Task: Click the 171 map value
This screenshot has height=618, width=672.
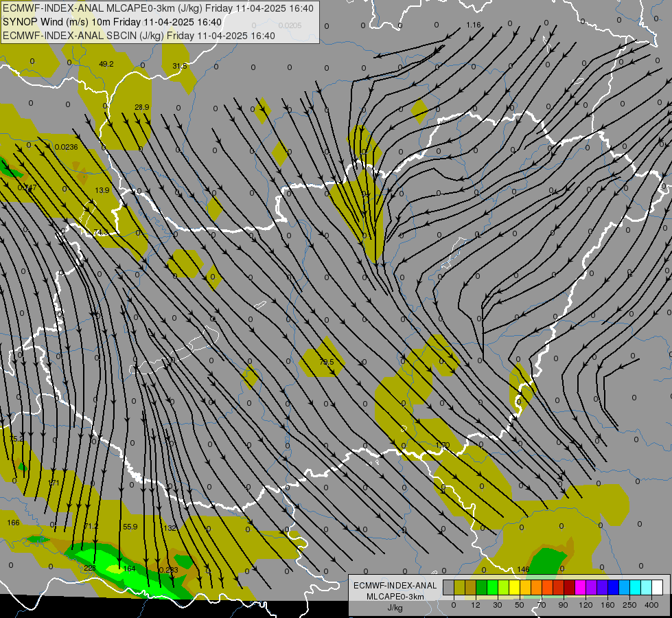Action: point(53,483)
